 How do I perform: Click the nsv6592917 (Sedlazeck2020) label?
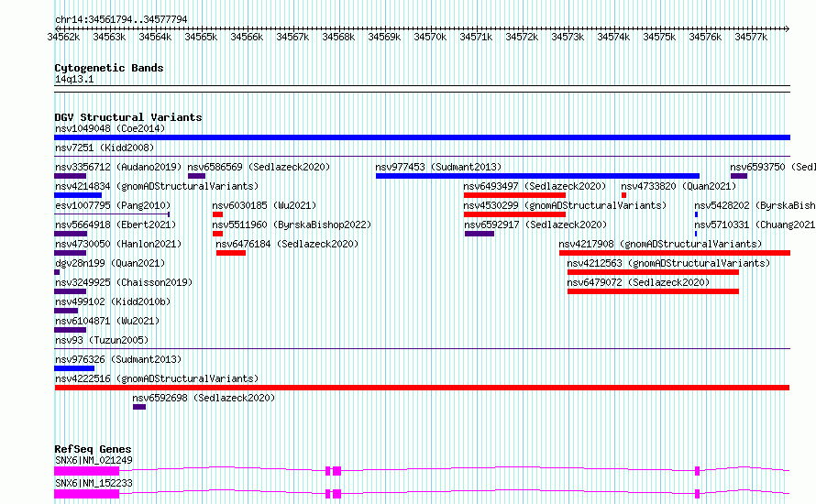pos(535,225)
